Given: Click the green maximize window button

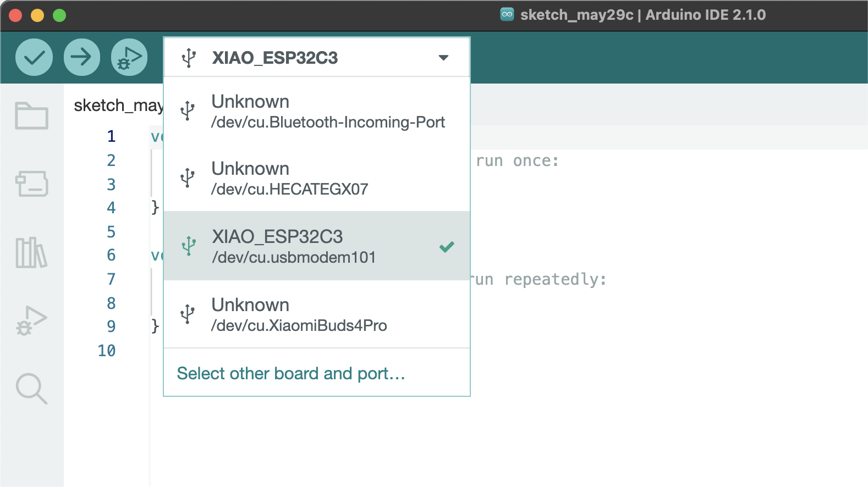Looking at the screenshot, I should pyautogui.click(x=59, y=15).
